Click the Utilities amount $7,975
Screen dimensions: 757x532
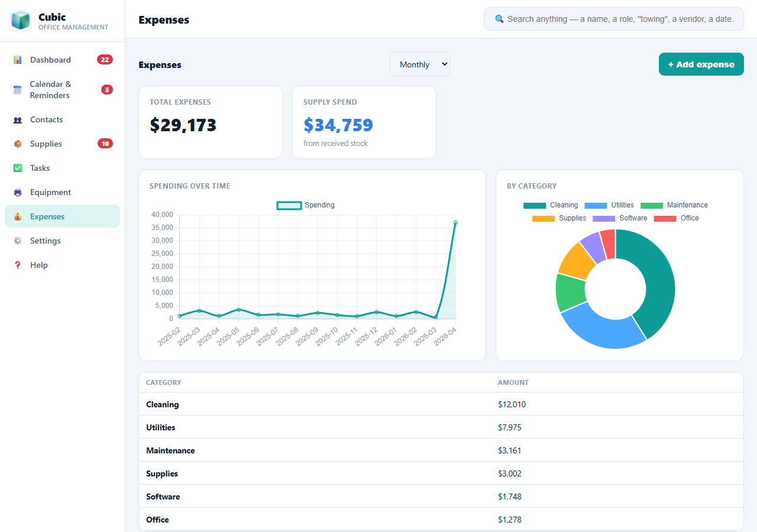pyautogui.click(x=510, y=427)
